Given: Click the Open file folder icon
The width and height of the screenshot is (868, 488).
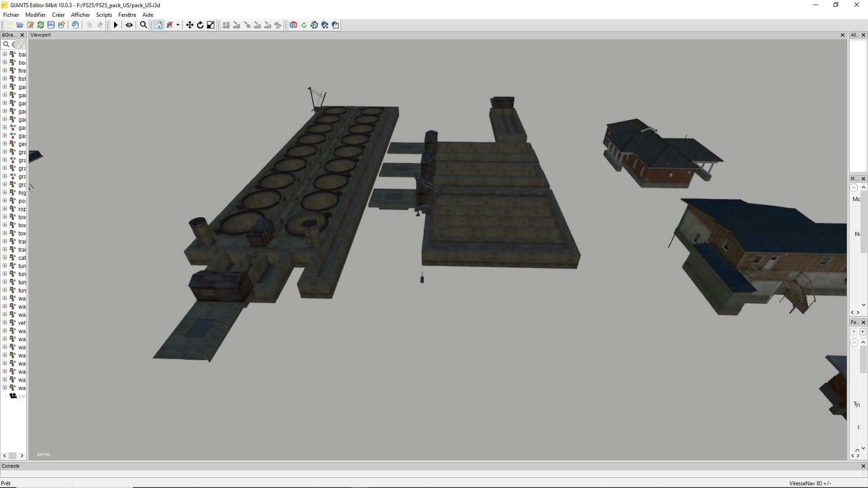Looking at the screenshot, I should [x=20, y=25].
